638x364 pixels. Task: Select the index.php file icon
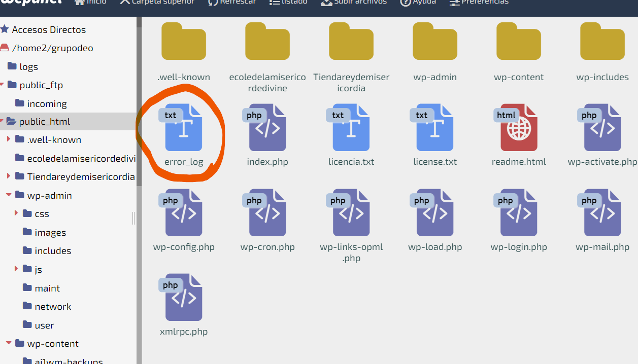tap(264, 128)
